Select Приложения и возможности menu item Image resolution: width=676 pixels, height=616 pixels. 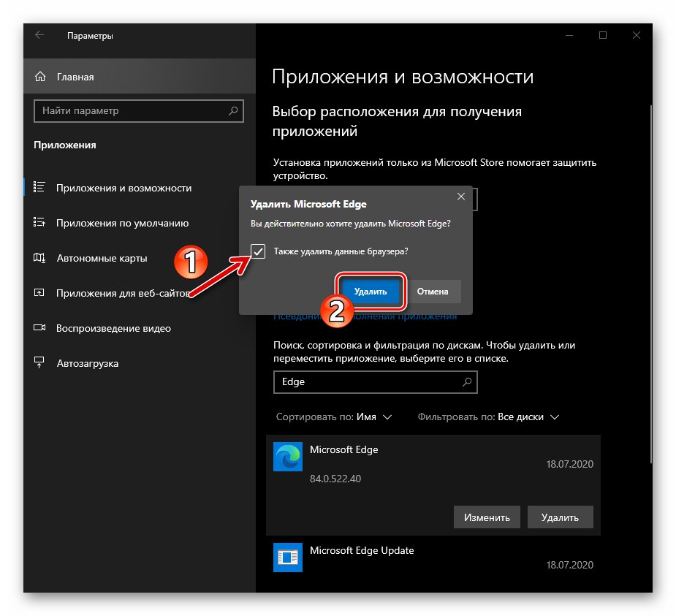(140, 188)
